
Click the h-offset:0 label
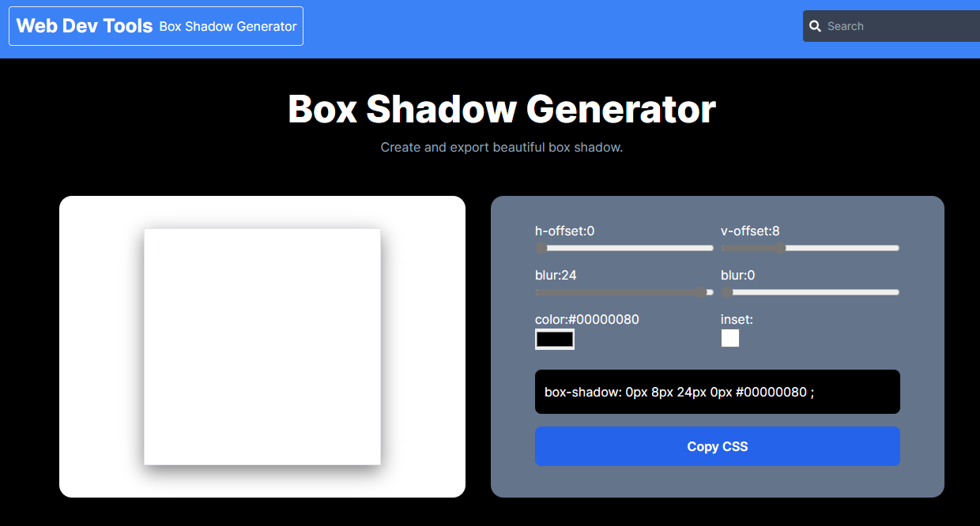(564, 231)
